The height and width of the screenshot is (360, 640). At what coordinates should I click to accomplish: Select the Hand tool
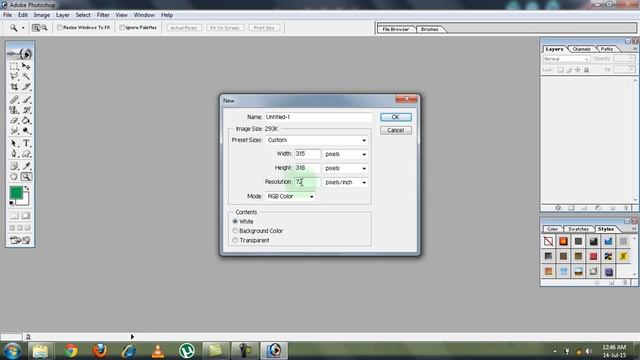[14, 177]
